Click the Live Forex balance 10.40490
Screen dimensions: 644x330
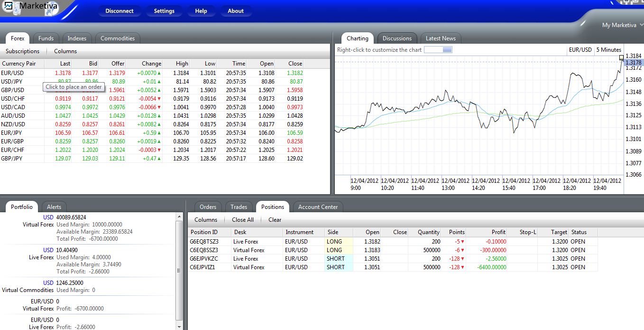(67, 250)
